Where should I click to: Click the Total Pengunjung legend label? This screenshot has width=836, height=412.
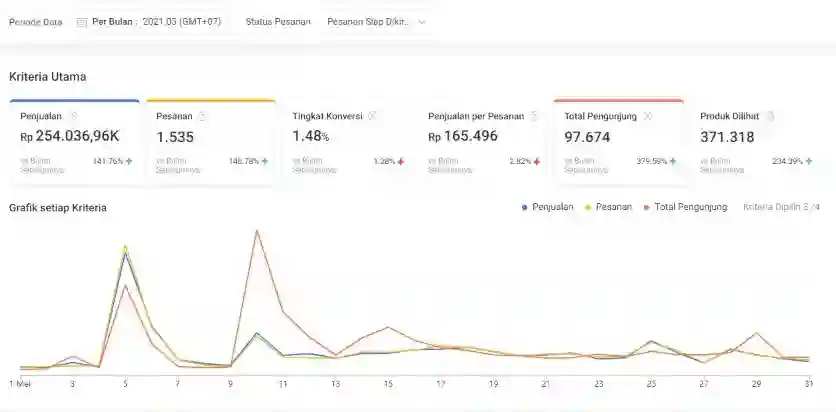(691, 207)
